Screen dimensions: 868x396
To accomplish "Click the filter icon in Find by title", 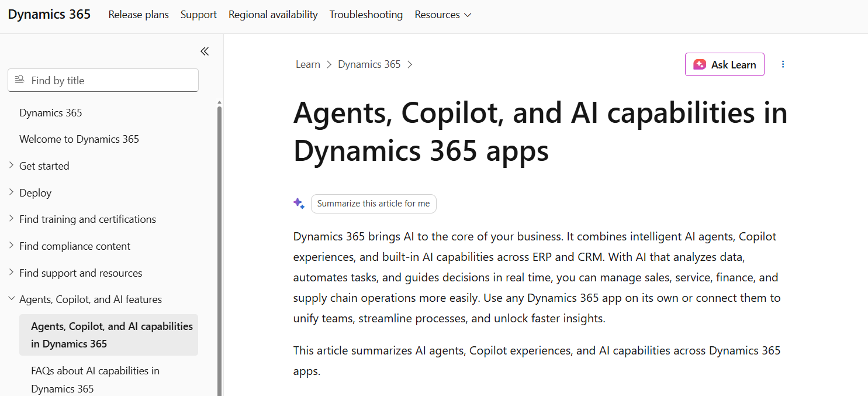I will tap(20, 80).
